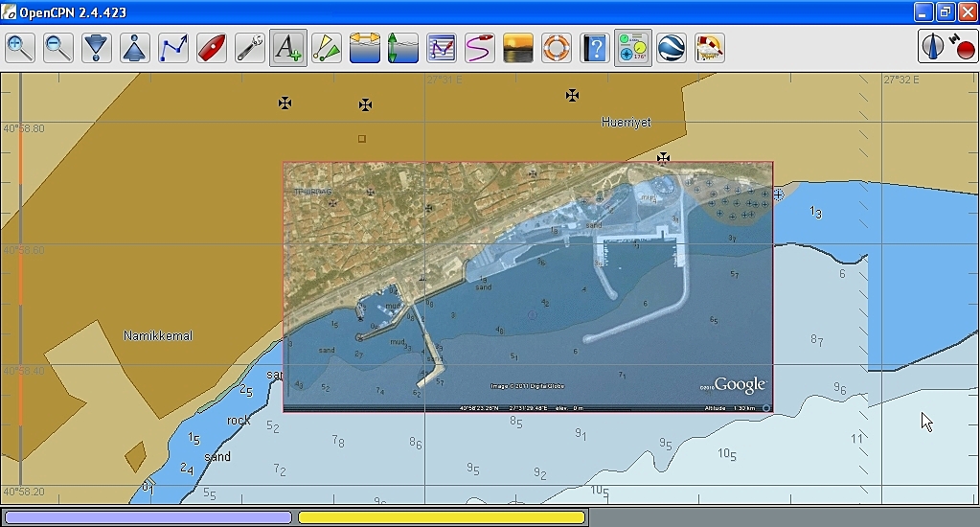Viewport: 980px width, 527px height.
Task: Click the 40°58.20 latitude label
Action: 24,492
